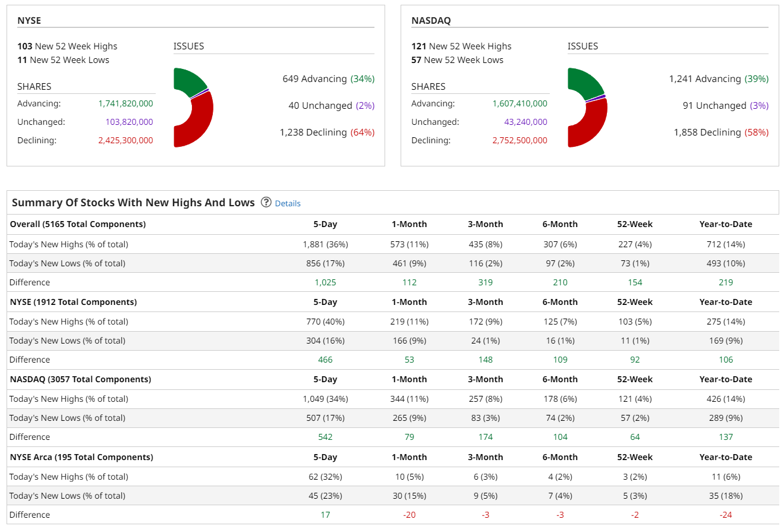Select NASDAQ unchanged shares value 43,240,000
Viewport: 784px width, 532px height.
tap(525, 122)
